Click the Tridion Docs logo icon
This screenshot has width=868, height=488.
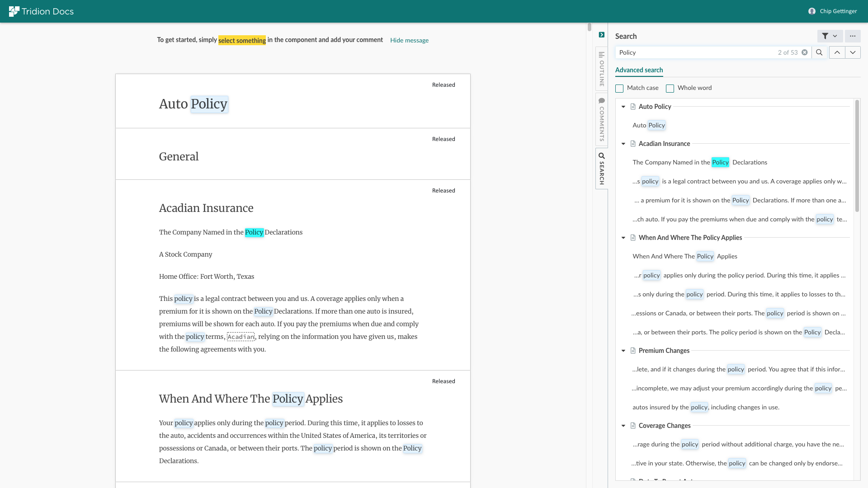pyautogui.click(x=14, y=11)
